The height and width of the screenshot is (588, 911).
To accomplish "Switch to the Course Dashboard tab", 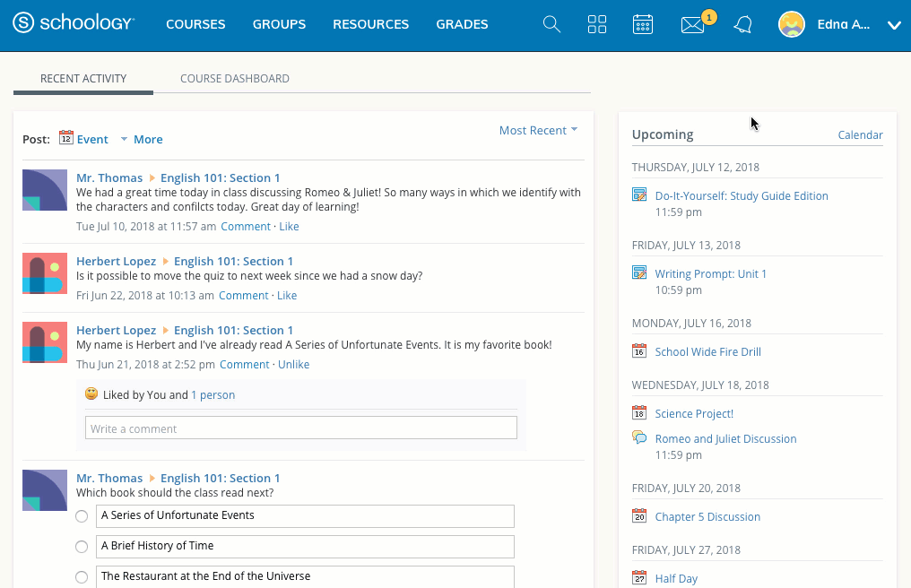I will [235, 79].
